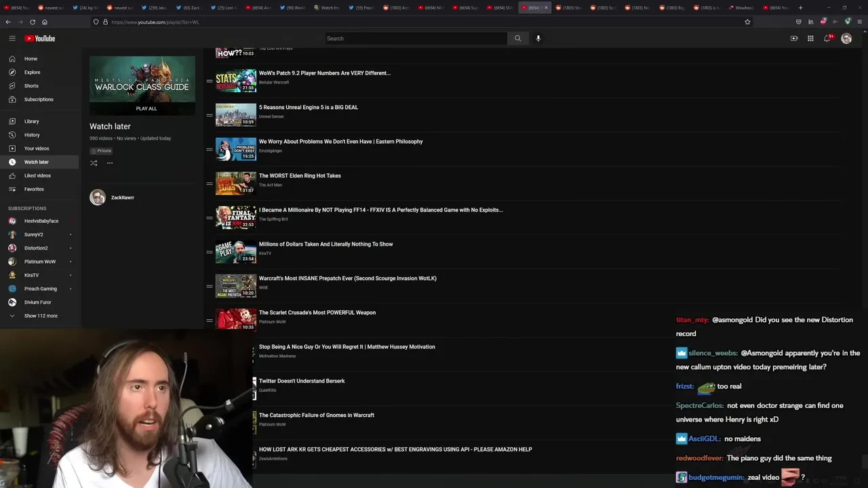Image resolution: width=868 pixels, height=488 pixels.
Task: Open Library in the sidebar
Action: (x=39, y=121)
